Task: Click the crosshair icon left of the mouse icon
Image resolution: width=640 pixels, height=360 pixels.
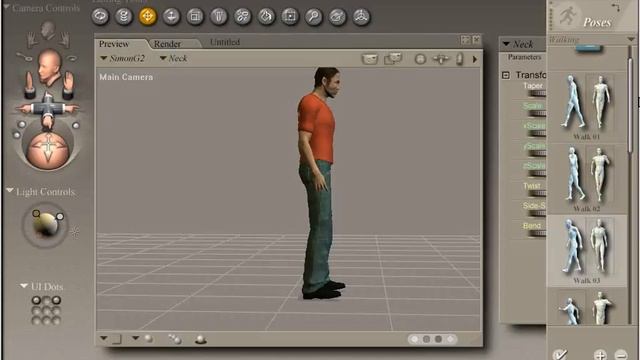Action: tap(441, 59)
